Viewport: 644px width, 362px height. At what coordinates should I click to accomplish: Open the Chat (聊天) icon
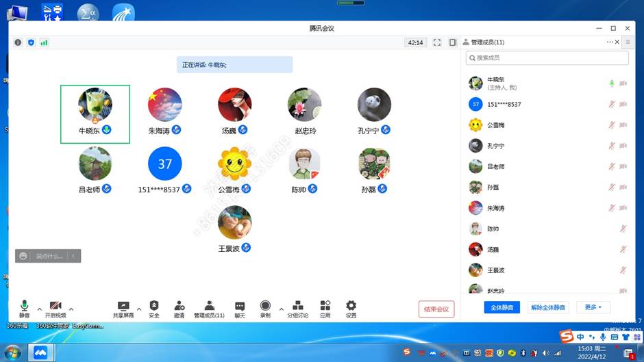(240, 306)
